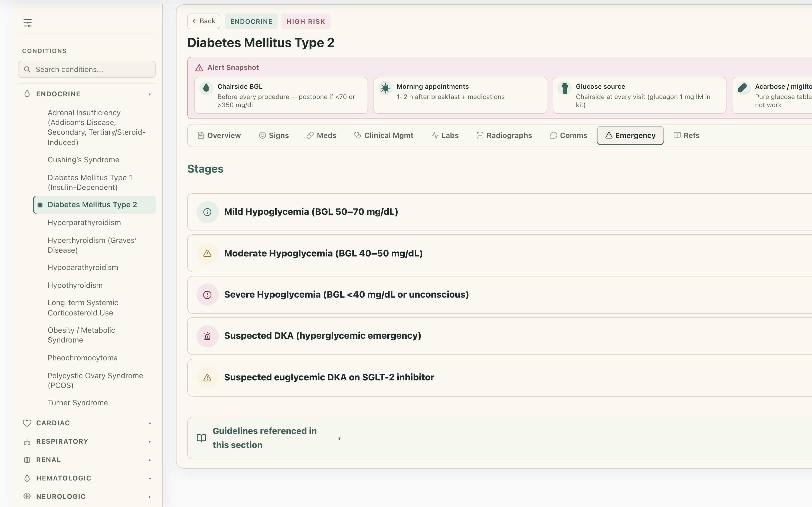Screen dimensions: 812x507
Task: Select the Emergency tab
Action: 630,136
